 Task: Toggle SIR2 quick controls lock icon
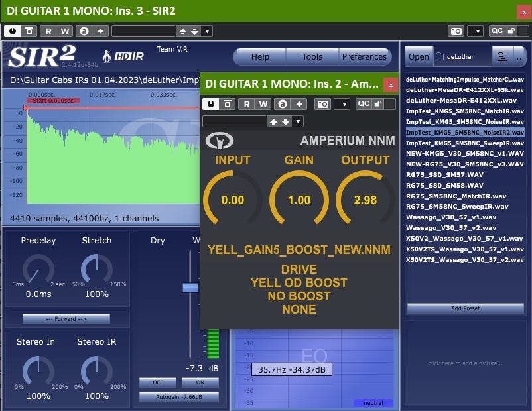point(511,31)
